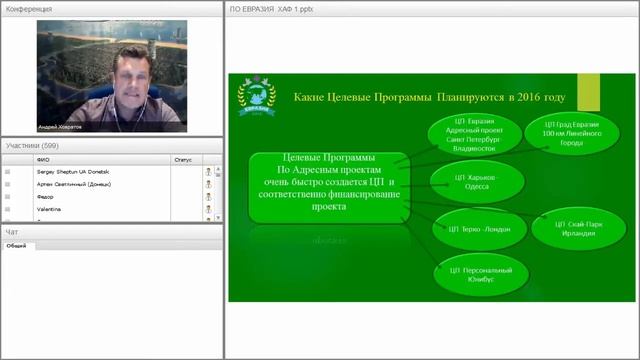Click ЦП Евразия Адресный проект oval

coord(474,135)
